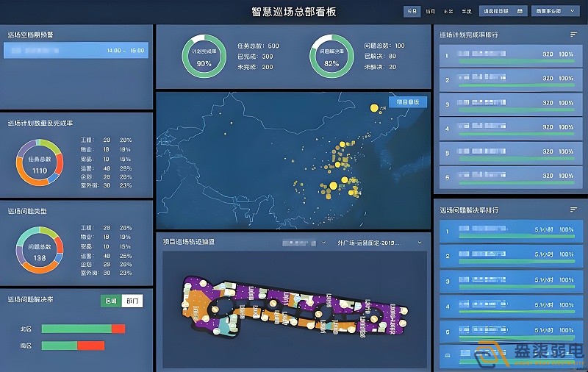
Task: Expand the 外广场-运营固定 route dropdown
Action: [379, 242]
